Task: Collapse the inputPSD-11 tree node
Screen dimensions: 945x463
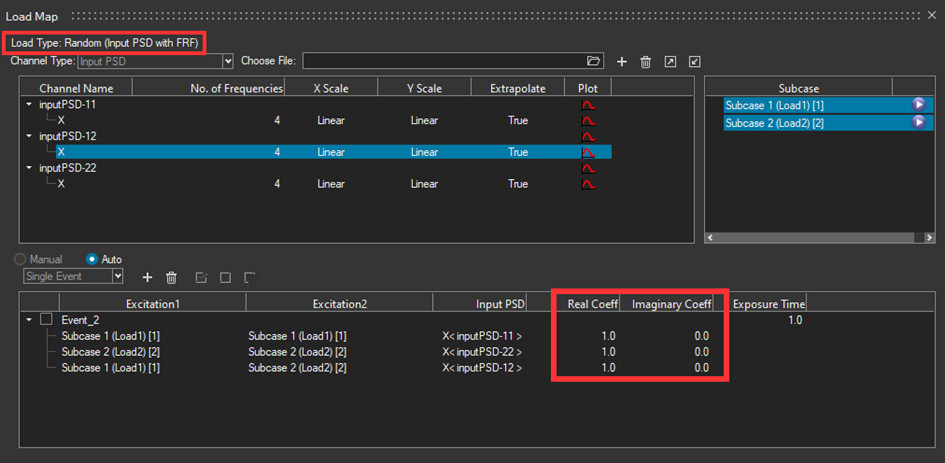Action: 28,105
